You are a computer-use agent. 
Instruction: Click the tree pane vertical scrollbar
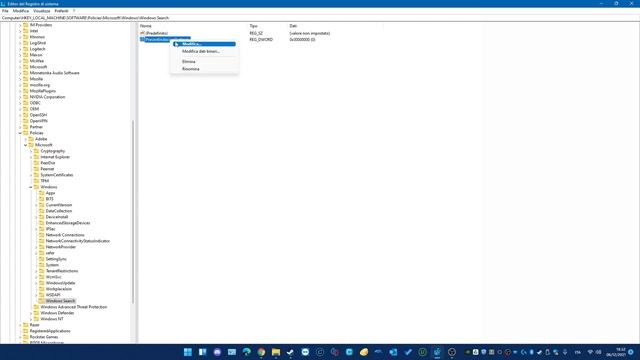click(133, 212)
